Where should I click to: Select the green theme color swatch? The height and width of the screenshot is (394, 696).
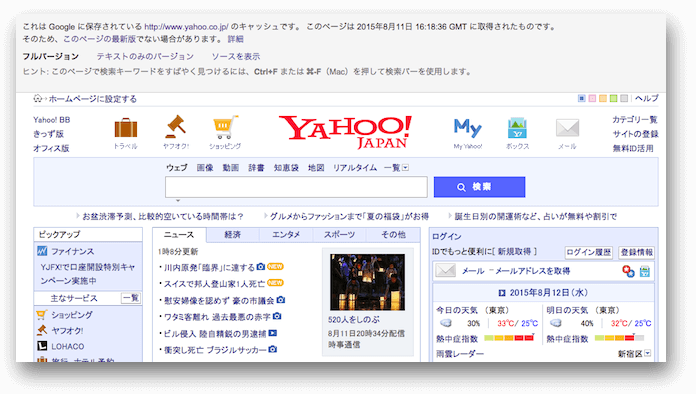pos(613,98)
